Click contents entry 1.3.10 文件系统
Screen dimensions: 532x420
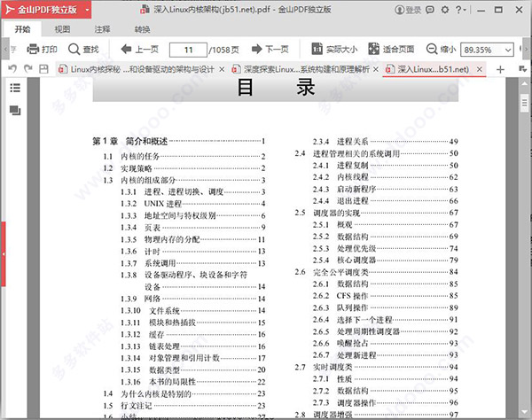coord(192,310)
